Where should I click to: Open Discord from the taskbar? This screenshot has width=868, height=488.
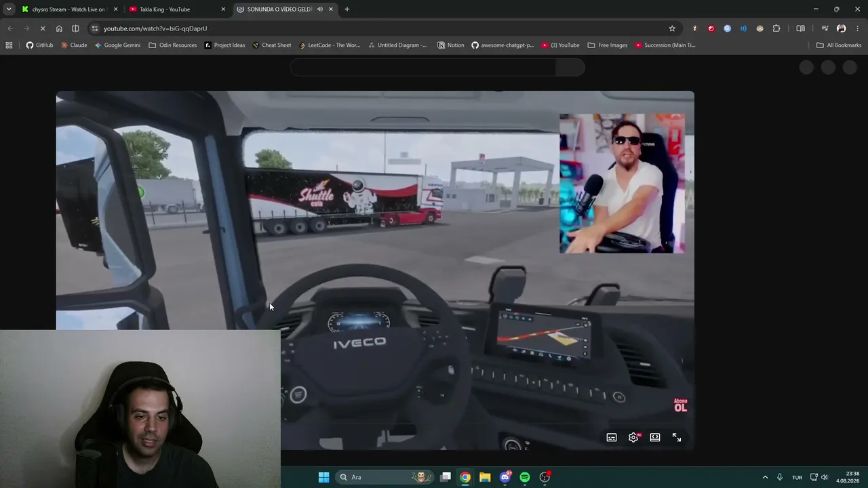[505, 477]
